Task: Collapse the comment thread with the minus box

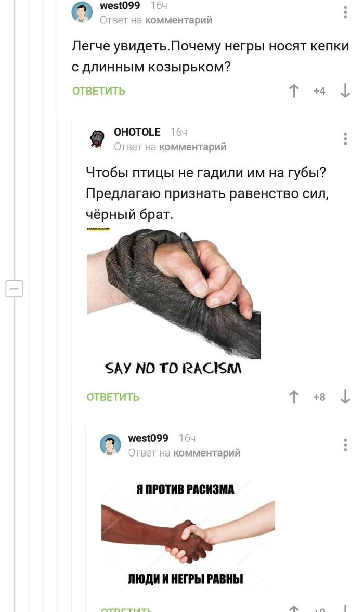Action: pyautogui.click(x=14, y=289)
